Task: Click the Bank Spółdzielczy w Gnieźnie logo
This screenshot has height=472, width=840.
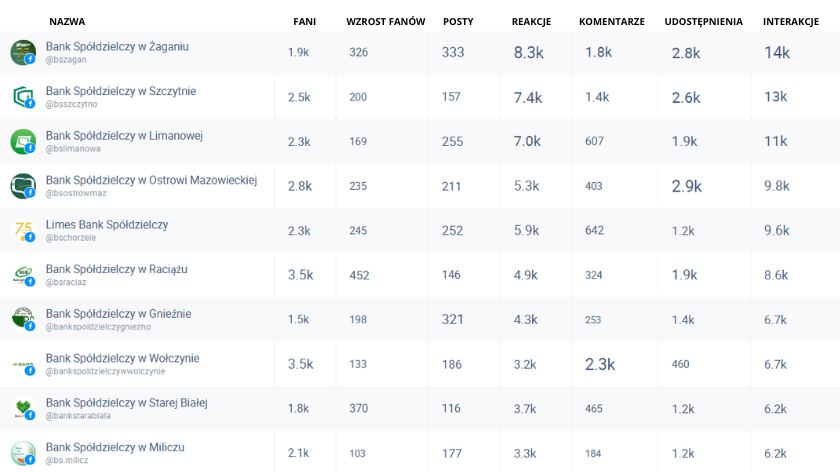Action: (x=23, y=319)
